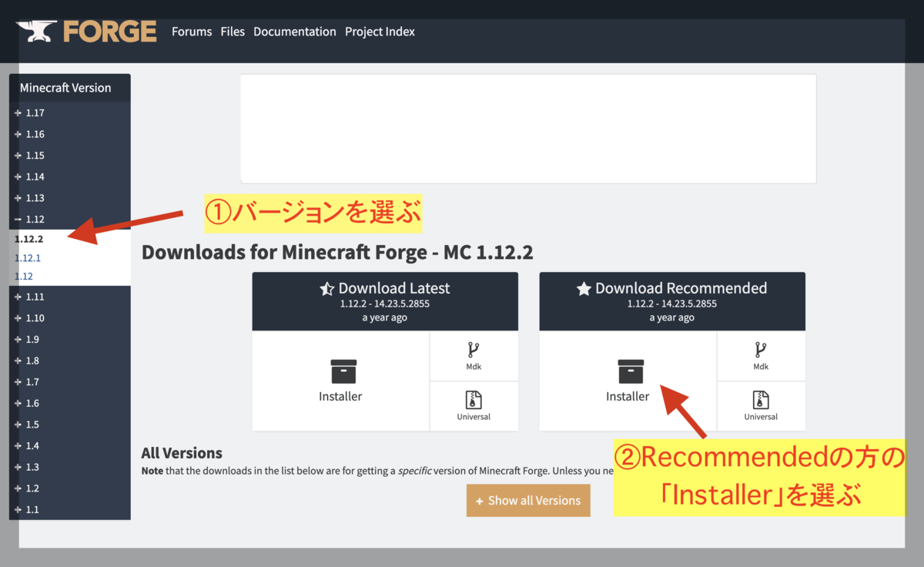Click the Downloads for Minecraft Forge heading
The height and width of the screenshot is (567, 924).
coord(337,252)
